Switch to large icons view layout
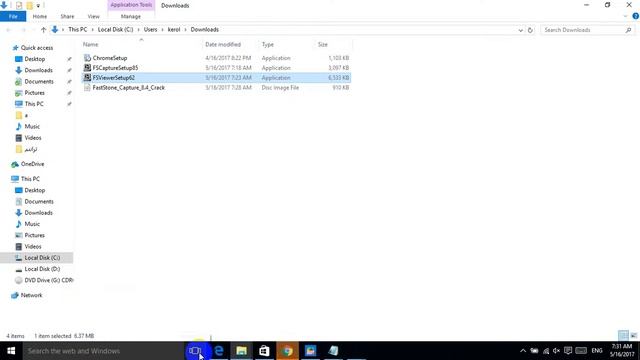The width and height of the screenshot is (640, 360). click(x=633, y=336)
